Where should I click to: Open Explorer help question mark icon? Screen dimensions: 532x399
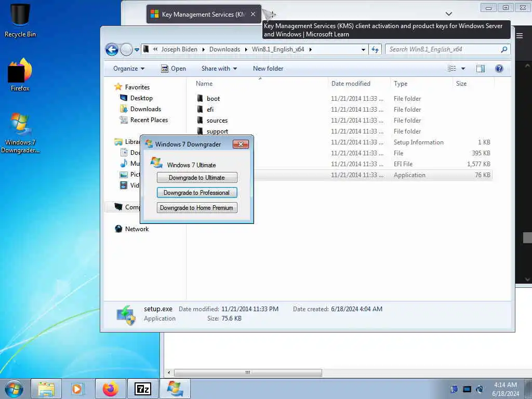tap(499, 69)
